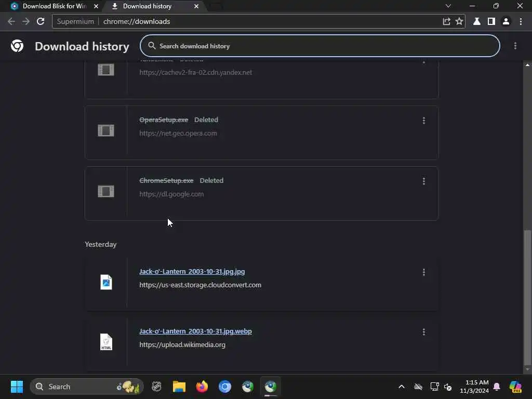The image size is (532, 399).
Task: Open Jack-o'-Lantern_2003-10-31.jpg.webp file link
Action: point(195,331)
